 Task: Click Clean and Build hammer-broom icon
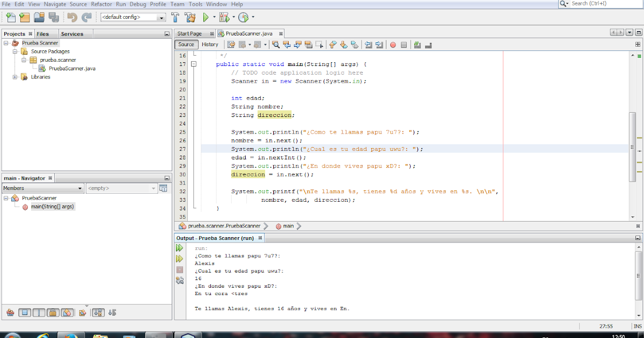click(x=190, y=17)
